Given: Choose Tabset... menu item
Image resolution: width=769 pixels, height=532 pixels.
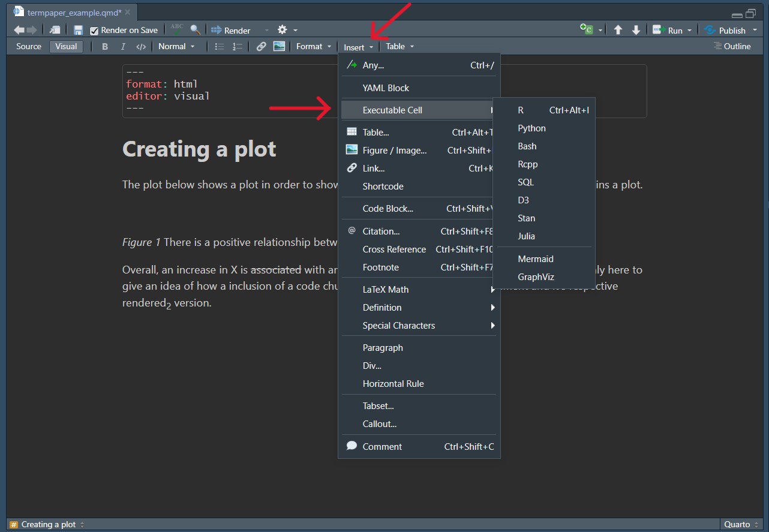Looking at the screenshot, I should tap(419, 406).
